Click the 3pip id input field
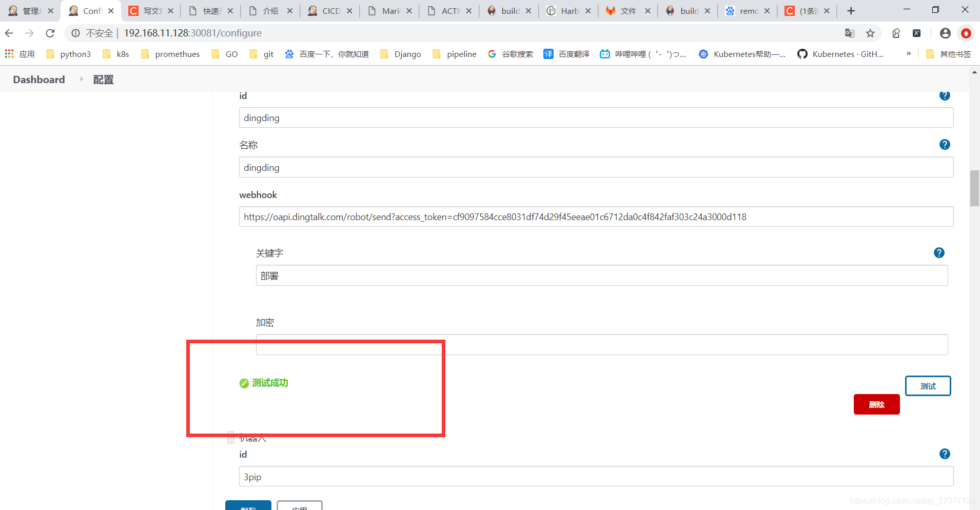This screenshot has height=510, width=980. click(596, 476)
